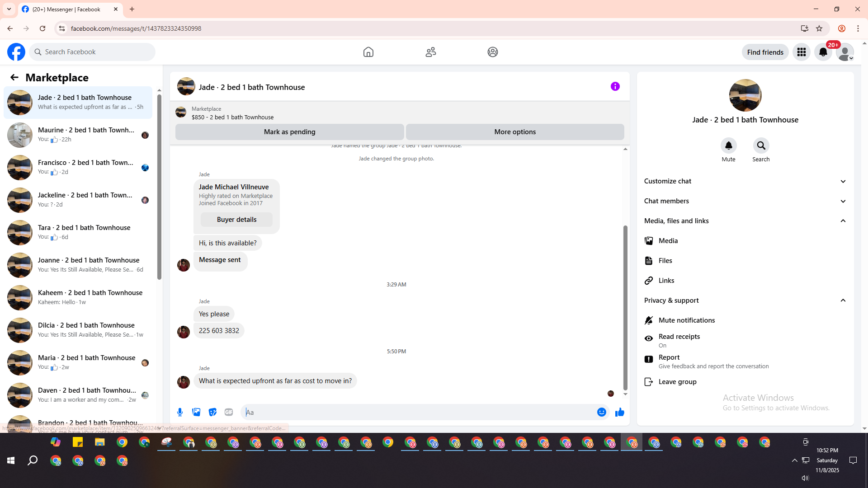Open the GIF picker icon
Image resolution: width=868 pixels, height=488 pixels.
(x=229, y=412)
